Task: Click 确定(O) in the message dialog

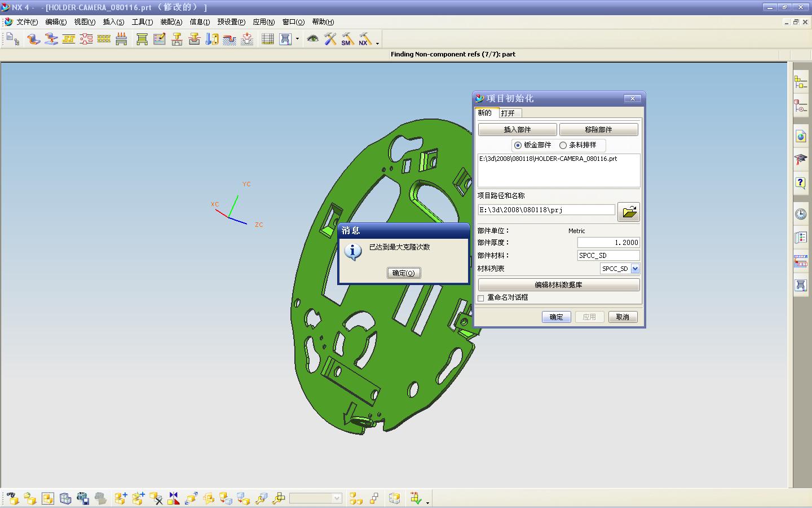Action: 404,273
